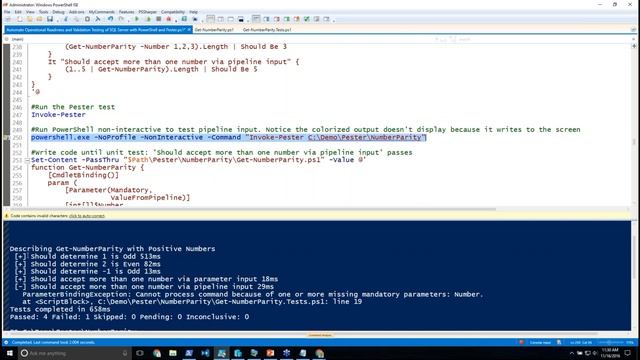640x360 pixels.
Task: Click the 'click to auto-correct' link
Action: click(x=87, y=216)
